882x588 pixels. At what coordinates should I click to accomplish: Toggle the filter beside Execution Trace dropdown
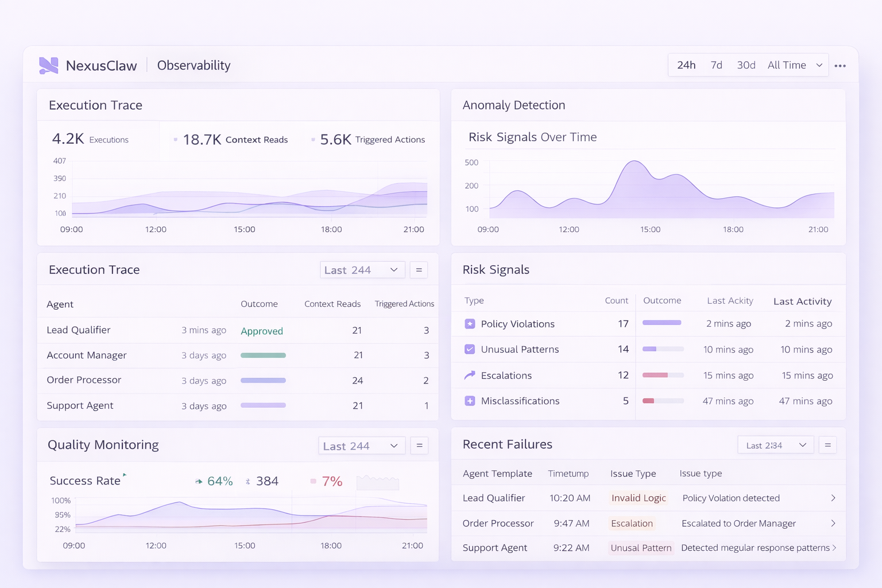pyautogui.click(x=419, y=269)
